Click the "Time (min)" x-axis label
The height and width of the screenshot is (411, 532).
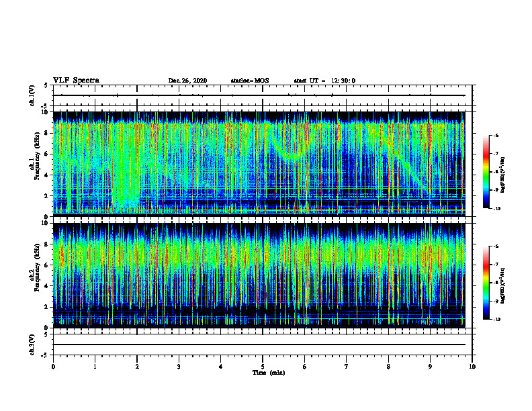pos(269,373)
